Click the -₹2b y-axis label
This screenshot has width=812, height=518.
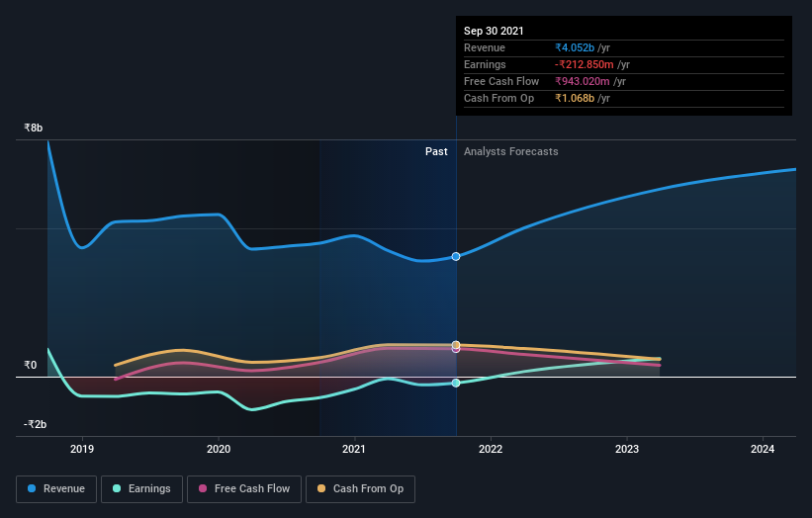pyautogui.click(x=36, y=424)
